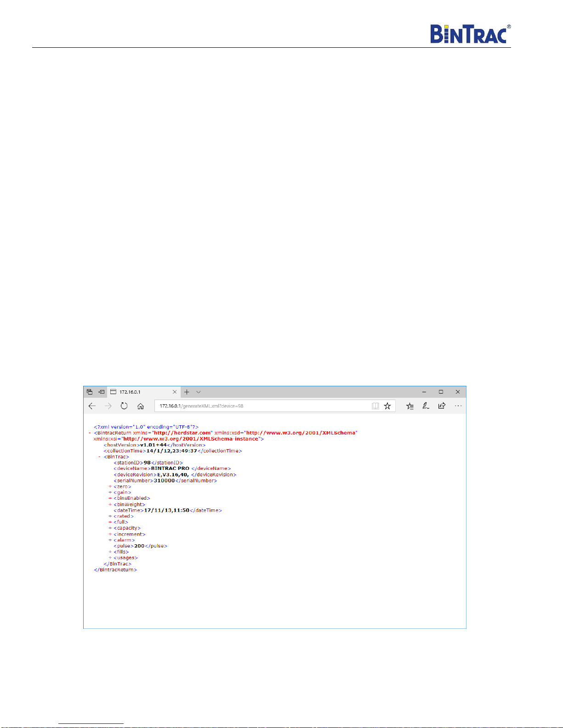Viewport: 563px width, 728px height.
Task: Expand the binsEnabled node
Action: [x=110, y=498]
